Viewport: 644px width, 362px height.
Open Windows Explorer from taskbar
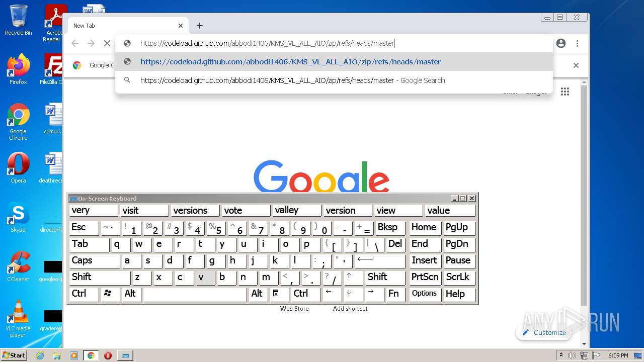coord(57,355)
